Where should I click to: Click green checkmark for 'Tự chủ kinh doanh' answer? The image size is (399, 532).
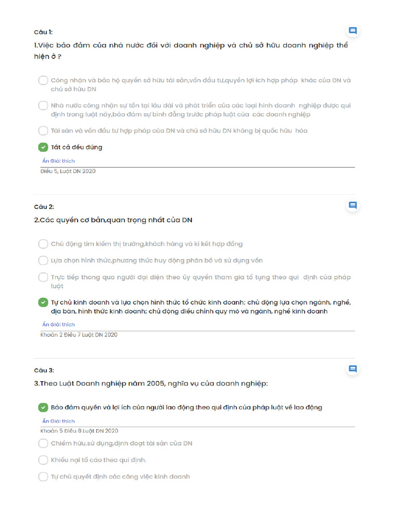43,302
